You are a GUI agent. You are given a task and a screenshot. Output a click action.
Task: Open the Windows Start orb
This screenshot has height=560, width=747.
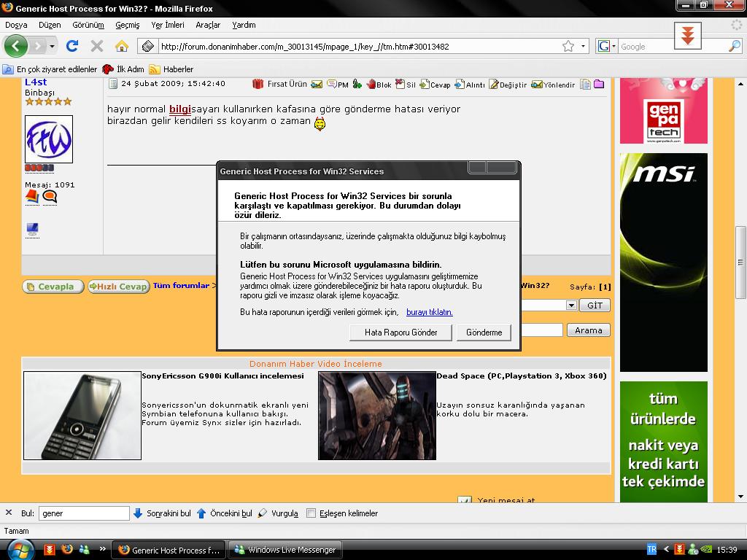tap(21, 550)
